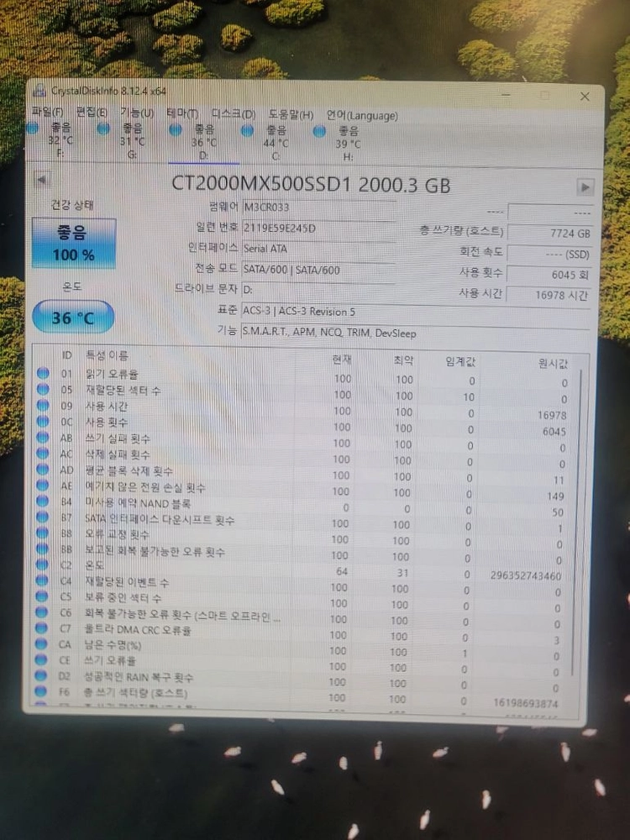
Task: Click the 좋음 100 % health status button
Action: [x=74, y=244]
